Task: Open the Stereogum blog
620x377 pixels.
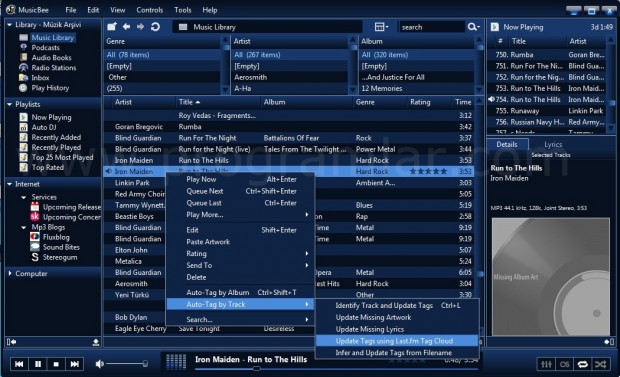Action: pos(60,257)
